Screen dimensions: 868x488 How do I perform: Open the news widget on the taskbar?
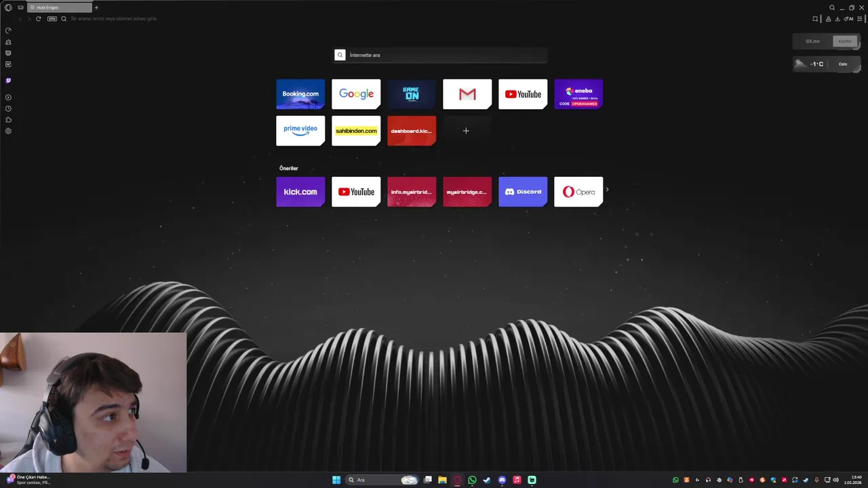(28, 480)
